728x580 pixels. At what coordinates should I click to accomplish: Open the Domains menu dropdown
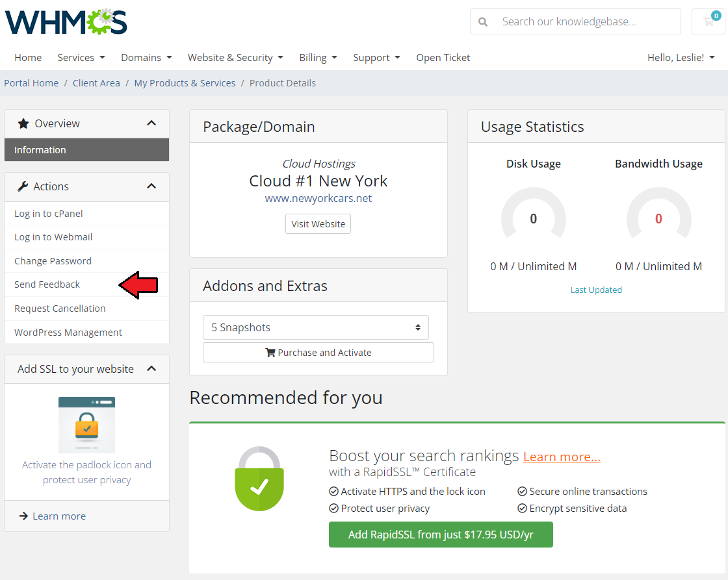[146, 58]
